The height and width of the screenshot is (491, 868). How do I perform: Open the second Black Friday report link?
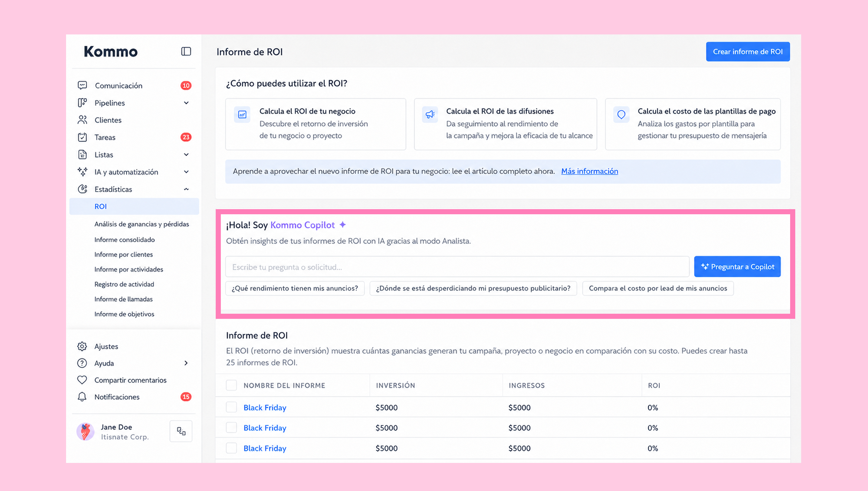[265, 428]
